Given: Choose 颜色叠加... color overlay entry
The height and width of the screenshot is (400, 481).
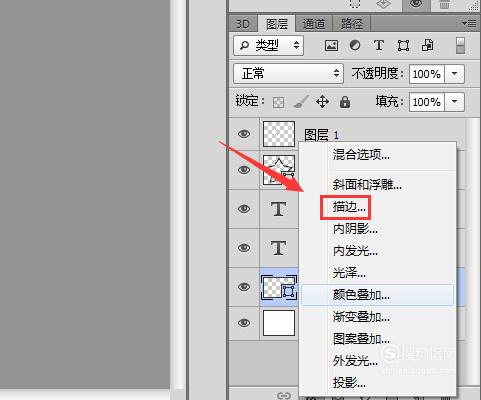Looking at the screenshot, I should click(377, 295).
